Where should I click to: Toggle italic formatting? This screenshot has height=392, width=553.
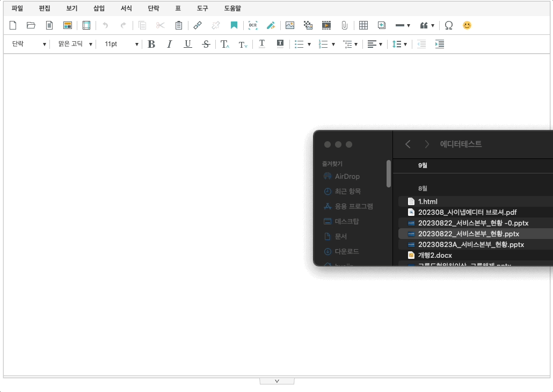coord(169,44)
